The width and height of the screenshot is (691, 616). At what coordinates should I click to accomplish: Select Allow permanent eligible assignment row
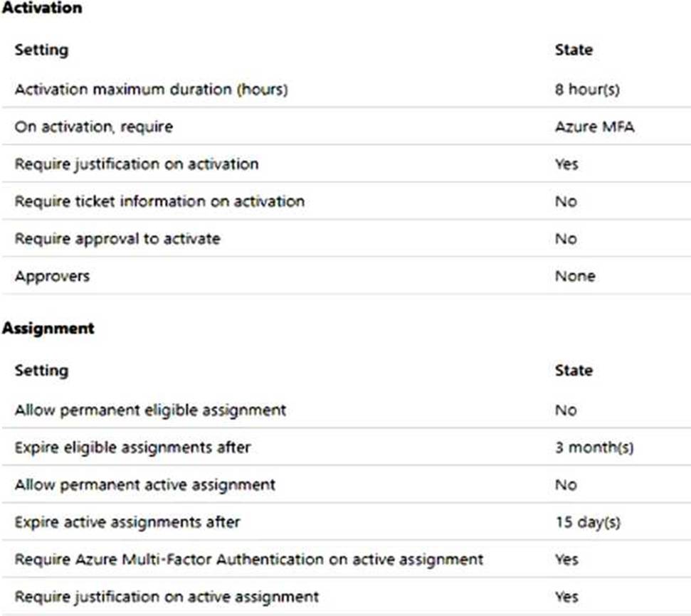346,410
